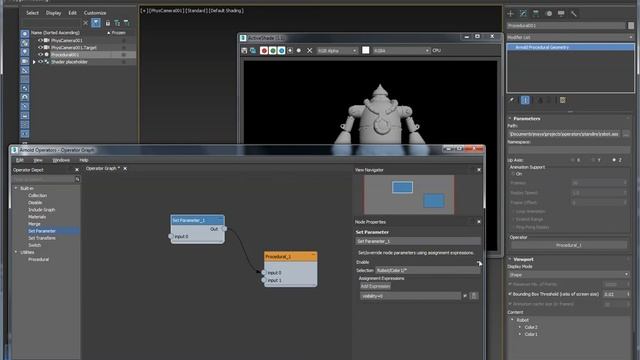The image size is (640, 360).
Task: Open the Windows menu in Operator Graph
Action: (x=61, y=160)
